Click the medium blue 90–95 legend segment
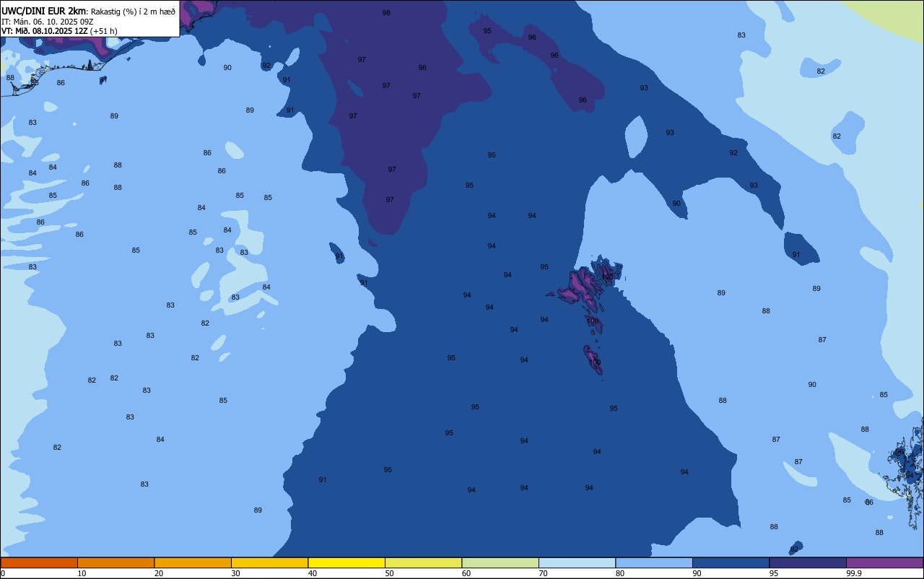The height and width of the screenshot is (579, 924). pos(731,562)
